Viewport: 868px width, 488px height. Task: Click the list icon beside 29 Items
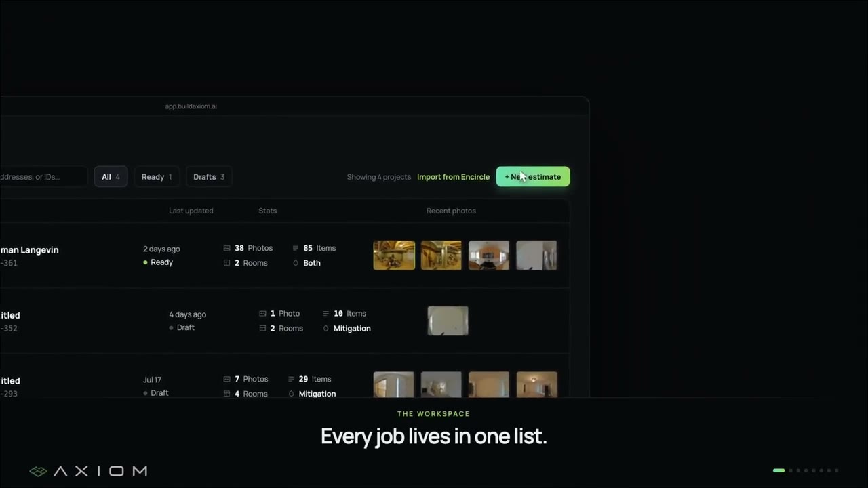pyautogui.click(x=292, y=379)
